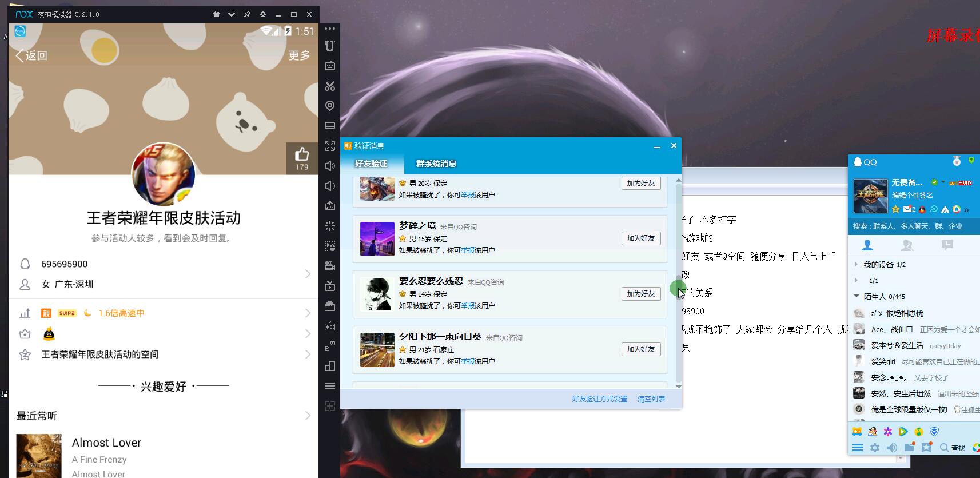The width and height of the screenshot is (980, 478).
Task: Click the QQ search contacts field
Action: tap(909, 226)
